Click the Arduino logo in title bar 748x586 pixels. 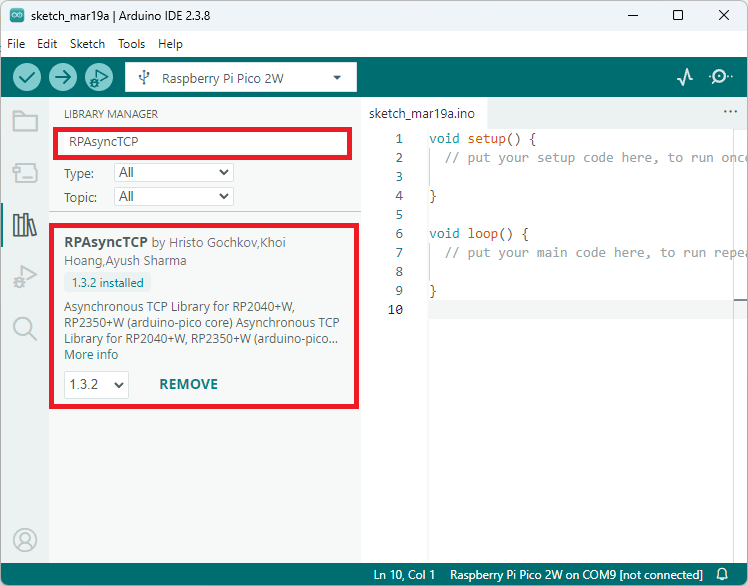[x=17, y=15]
